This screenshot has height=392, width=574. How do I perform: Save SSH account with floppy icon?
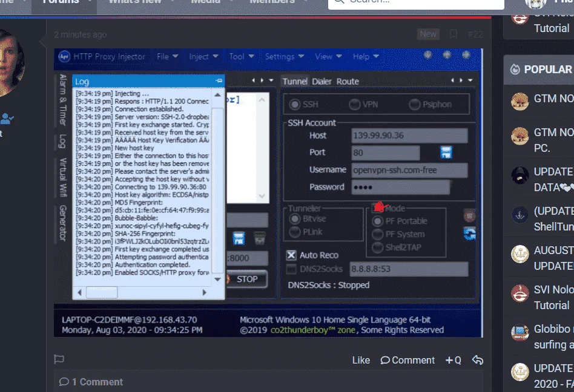pos(446,152)
